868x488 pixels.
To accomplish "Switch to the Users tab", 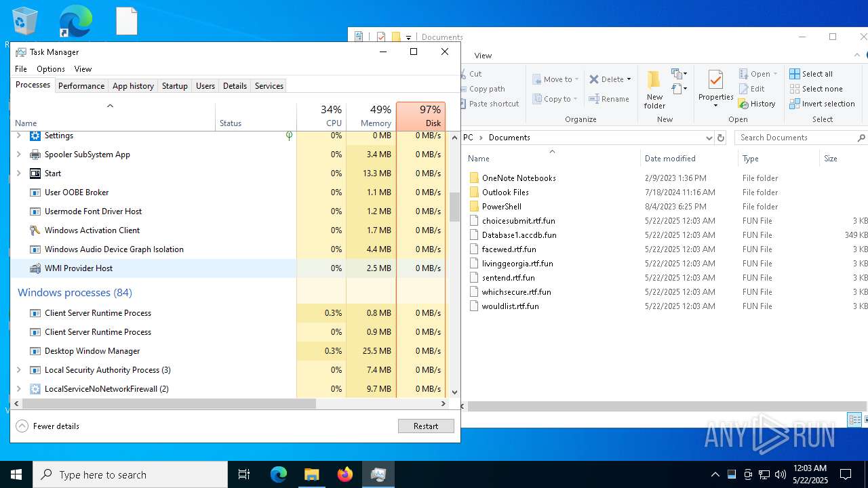I will point(205,86).
